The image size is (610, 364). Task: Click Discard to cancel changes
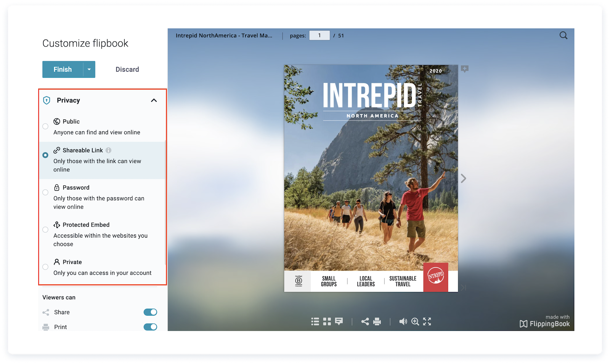(x=127, y=69)
